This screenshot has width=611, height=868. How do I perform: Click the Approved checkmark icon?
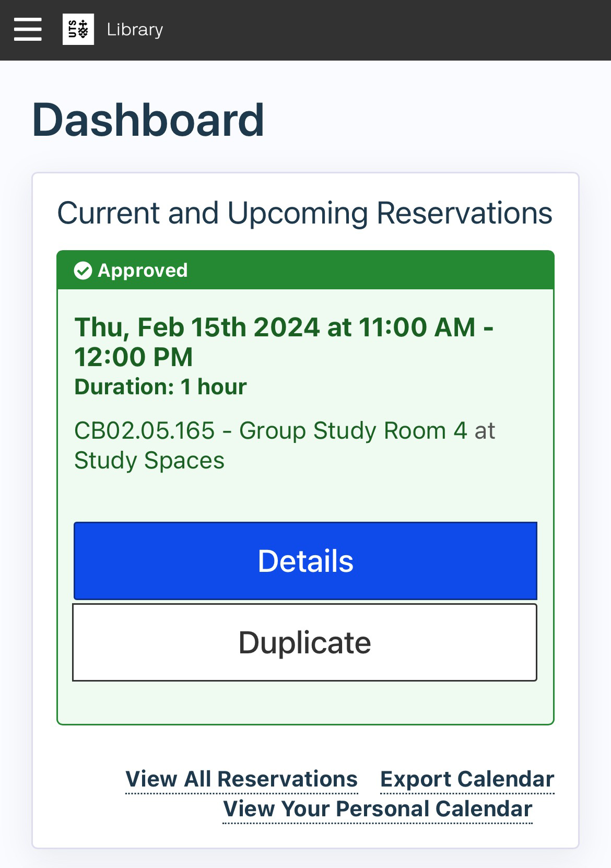click(x=83, y=271)
